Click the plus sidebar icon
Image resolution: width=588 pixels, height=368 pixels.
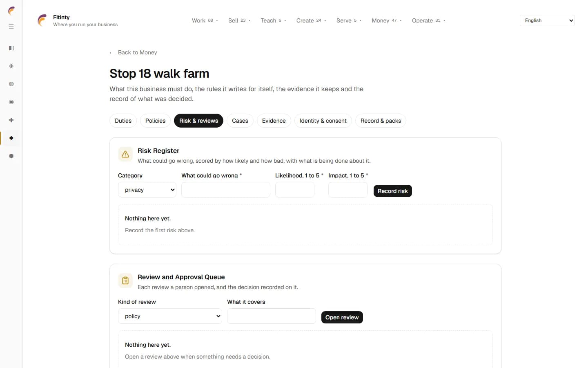(11, 120)
